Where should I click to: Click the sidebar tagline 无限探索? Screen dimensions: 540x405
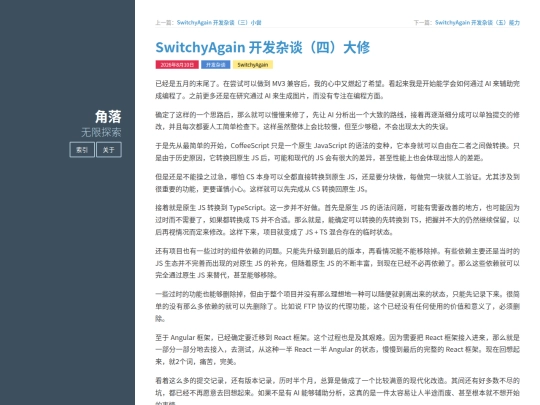click(101, 132)
